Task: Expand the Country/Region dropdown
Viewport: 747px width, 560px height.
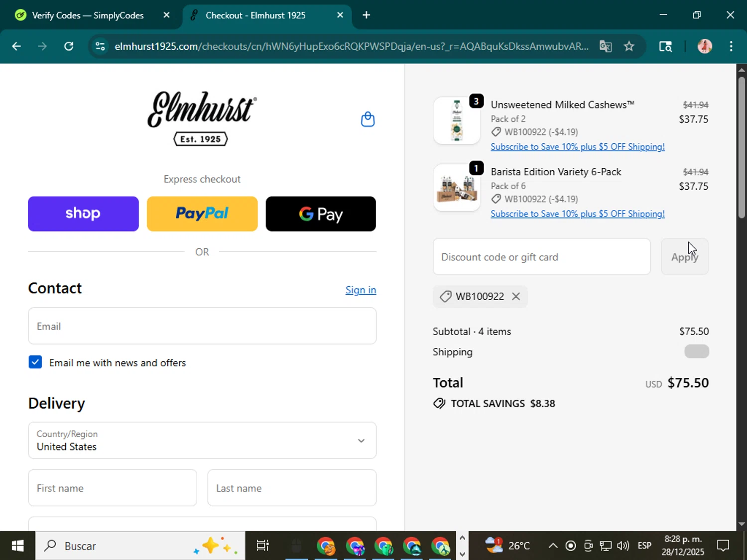Action: click(x=202, y=441)
